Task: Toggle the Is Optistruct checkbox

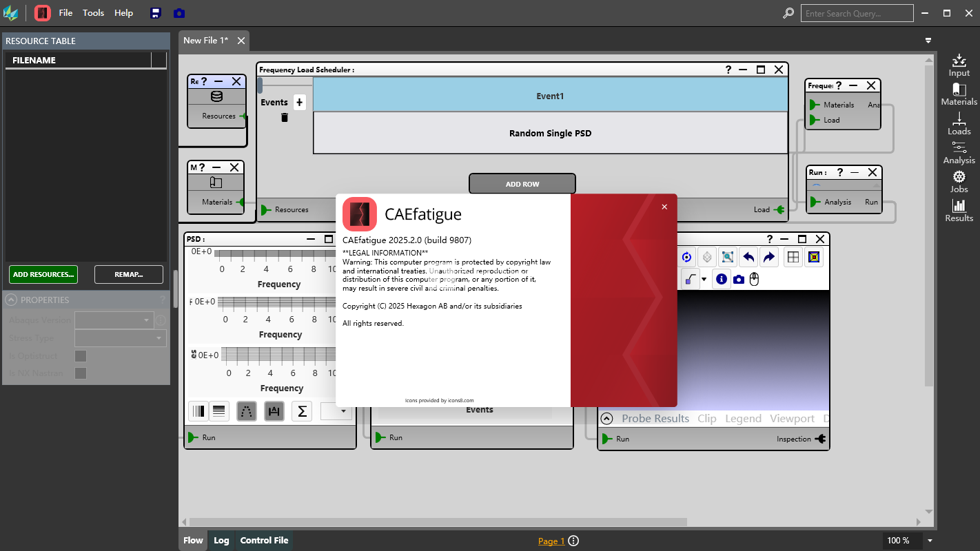Action: coord(81,356)
